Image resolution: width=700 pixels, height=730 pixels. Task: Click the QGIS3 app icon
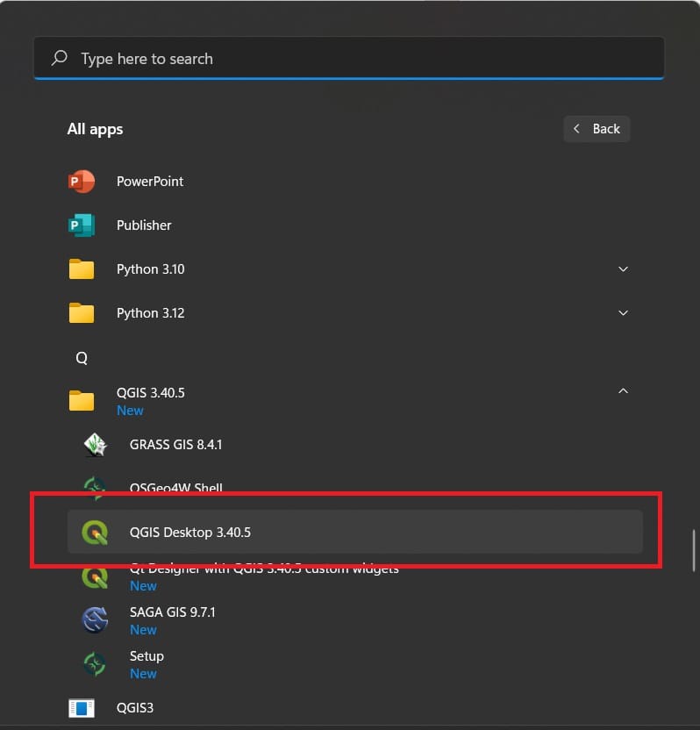[x=82, y=708]
